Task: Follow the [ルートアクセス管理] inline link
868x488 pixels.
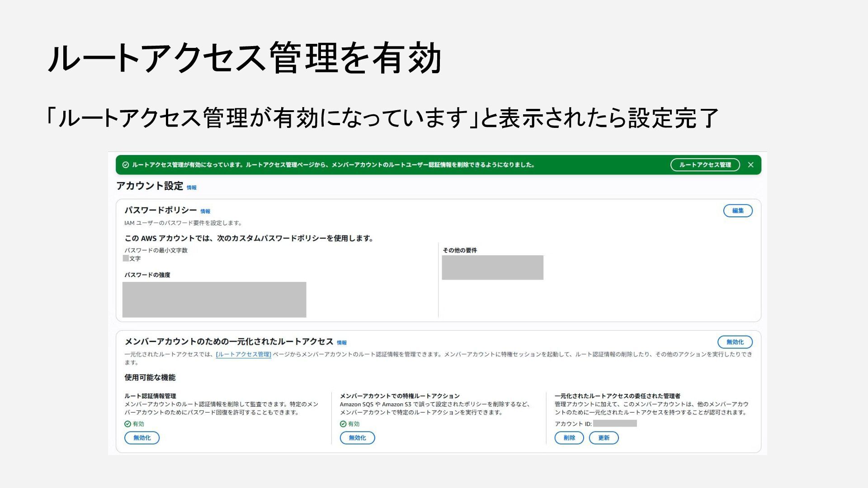Action: point(243,355)
